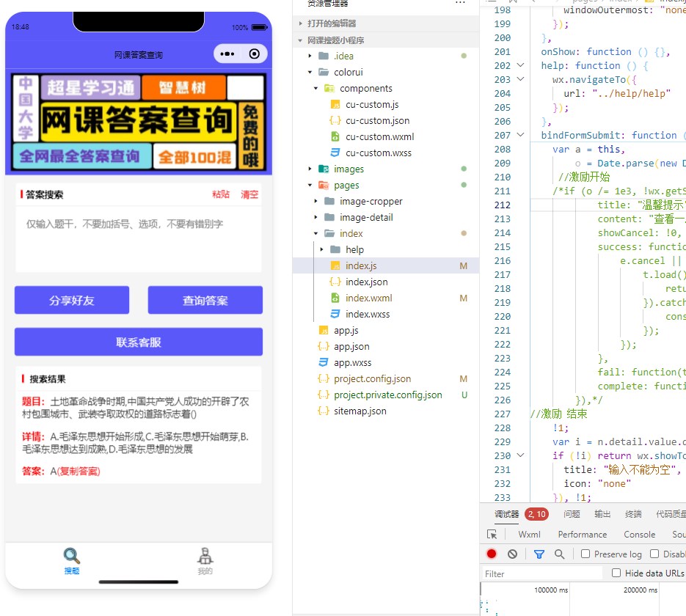The width and height of the screenshot is (686, 616).
Task: Open the console filter funnel icon
Action: pyautogui.click(x=539, y=554)
